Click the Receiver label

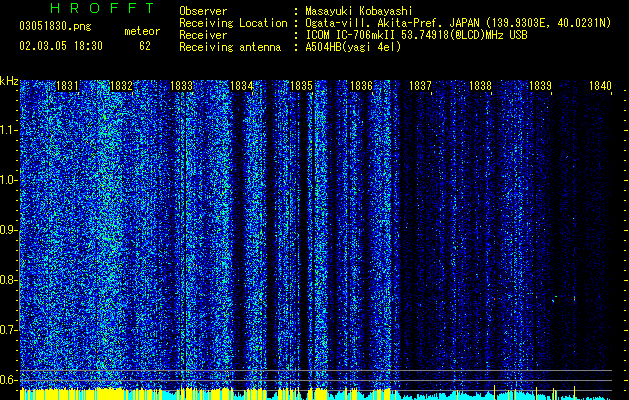click(x=203, y=35)
